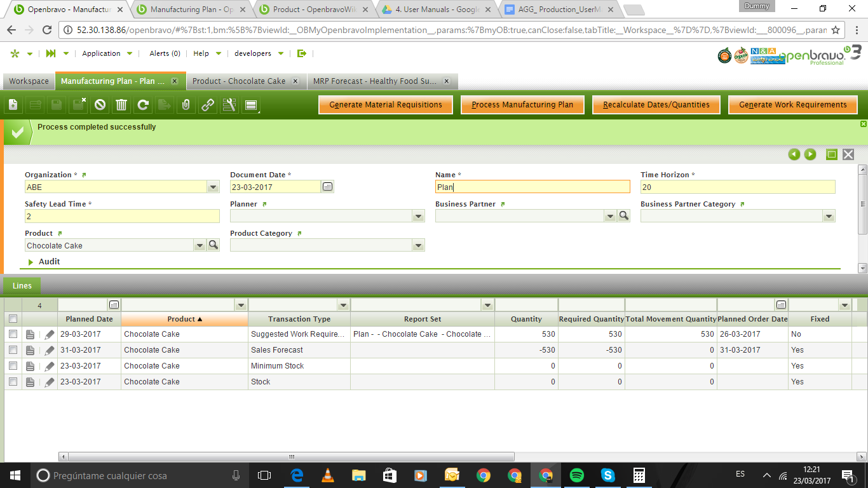Open the Help menu
Viewport: 868px width, 488px height.
pos(207,53)
